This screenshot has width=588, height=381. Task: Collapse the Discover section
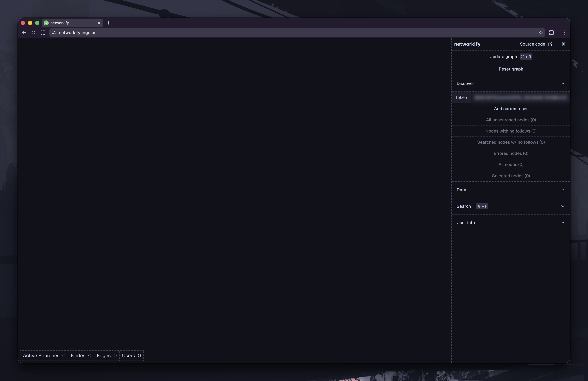pos(563,84)
